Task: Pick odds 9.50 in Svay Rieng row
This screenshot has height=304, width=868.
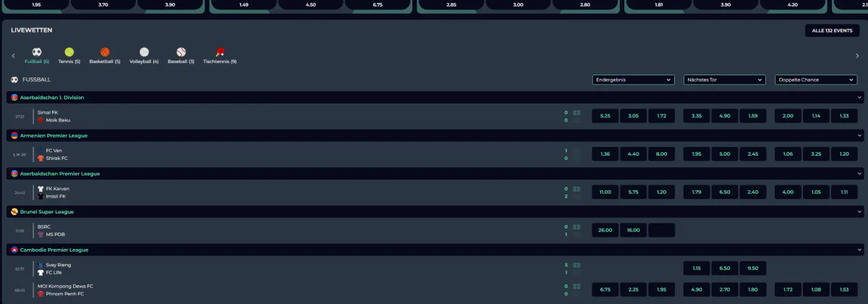Action: 753,269
